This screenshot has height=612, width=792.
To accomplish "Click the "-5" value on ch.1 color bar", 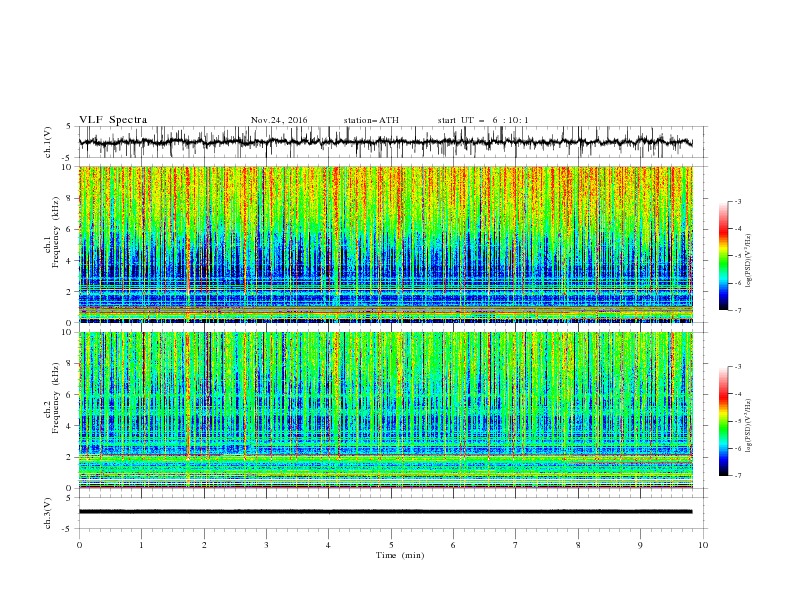I will pos(738,256).
